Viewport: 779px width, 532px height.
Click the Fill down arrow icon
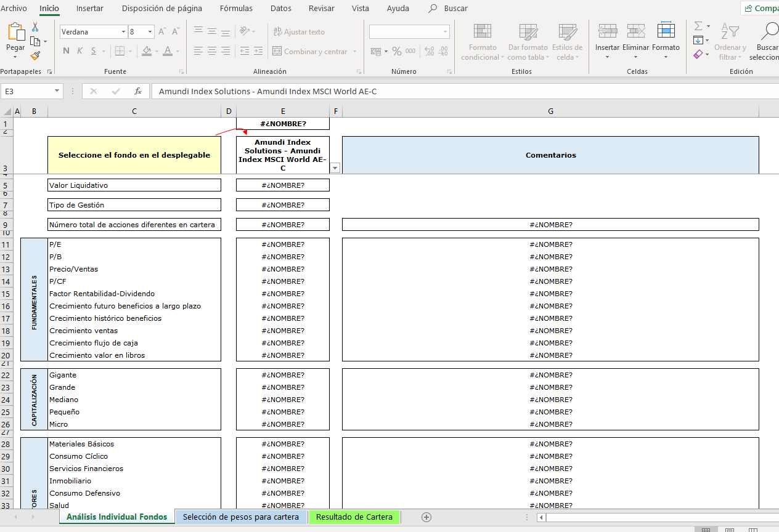pyautogui.click(x=698, y=40)
